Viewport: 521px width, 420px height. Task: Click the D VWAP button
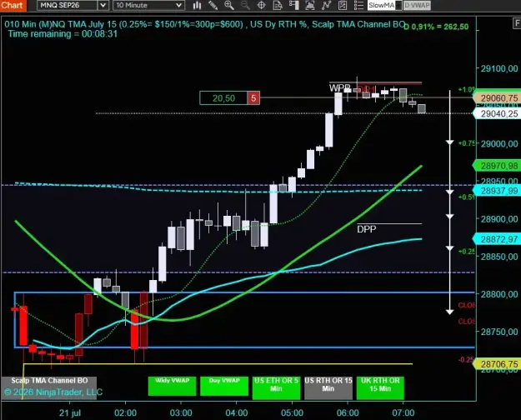[x=417, y=5]
